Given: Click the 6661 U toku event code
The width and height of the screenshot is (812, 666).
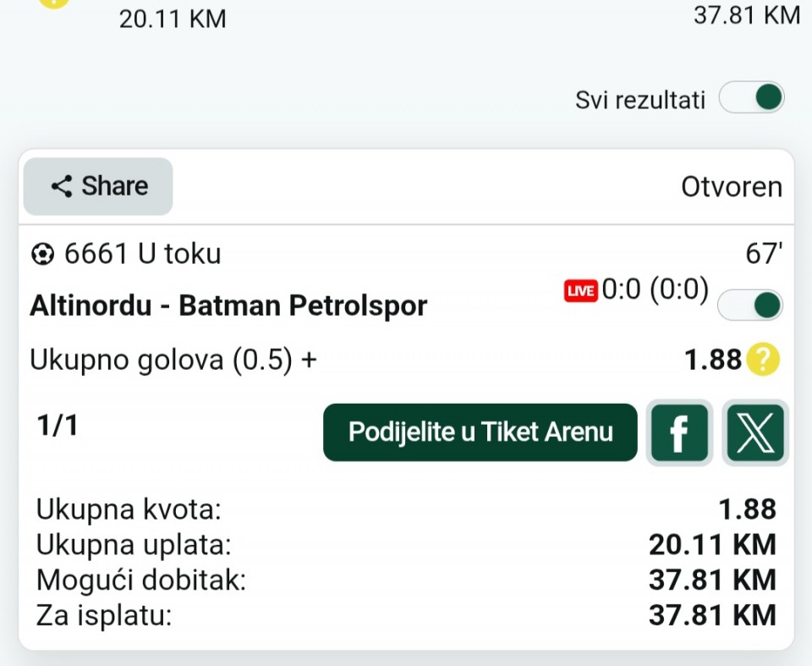Looking at the screenshot, I should pos(142,254).
